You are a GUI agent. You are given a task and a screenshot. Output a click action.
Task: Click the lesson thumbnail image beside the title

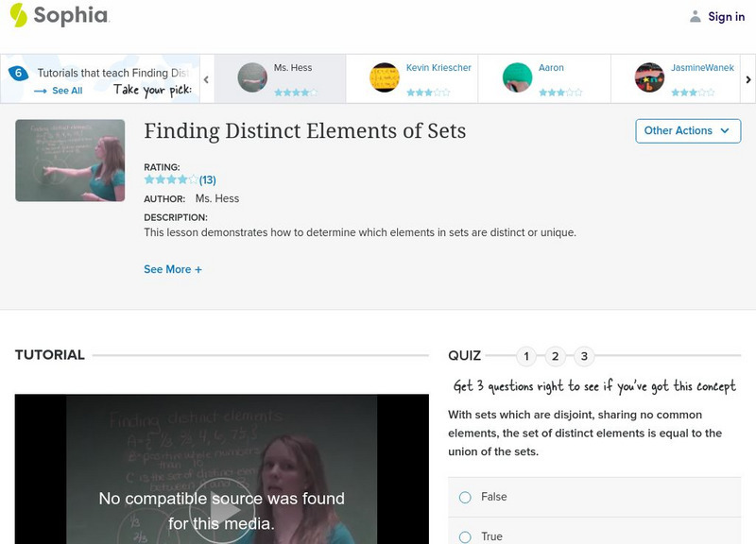(x=70, y=161)
